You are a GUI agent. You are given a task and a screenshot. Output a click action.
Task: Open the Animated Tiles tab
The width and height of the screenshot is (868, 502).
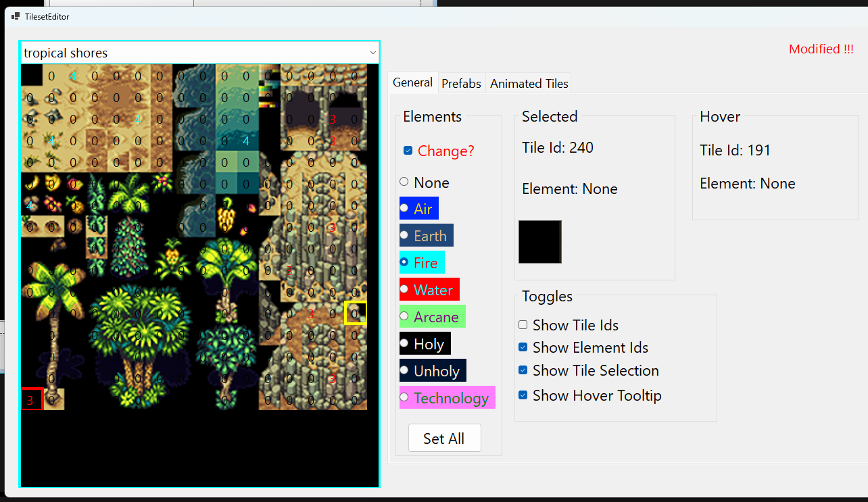click(529, 84)
